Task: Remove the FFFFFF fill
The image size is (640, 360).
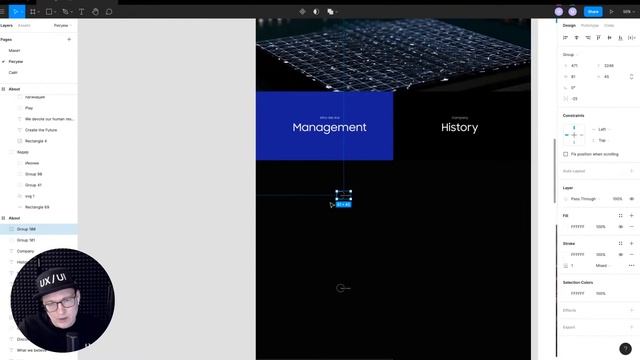Action: pos(631,227)
